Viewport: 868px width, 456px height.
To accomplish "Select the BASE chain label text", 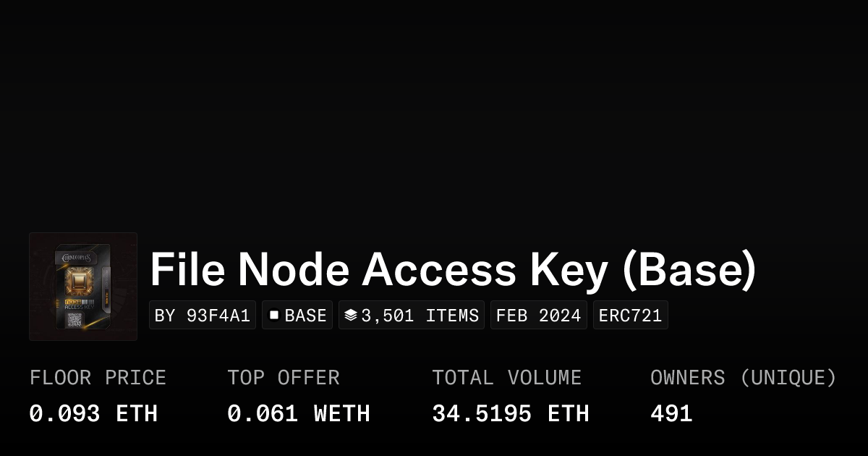I will click(x=305, y=316).
